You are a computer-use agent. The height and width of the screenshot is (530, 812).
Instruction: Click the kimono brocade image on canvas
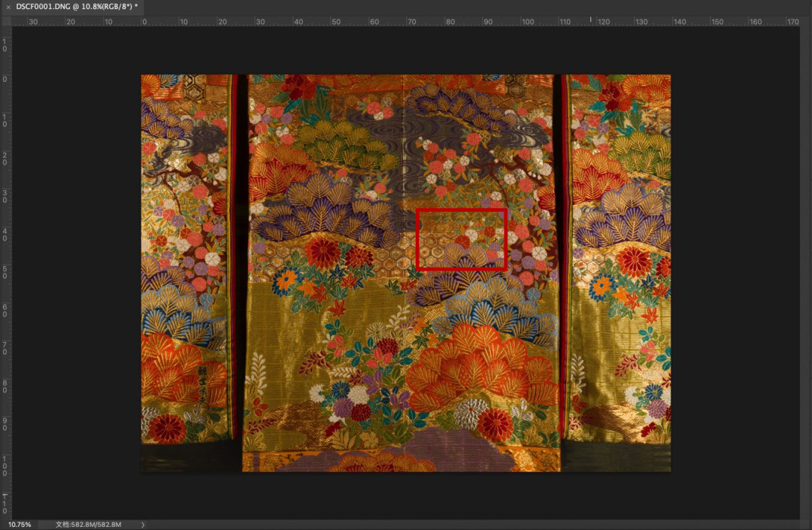click(x=405, y=273)
